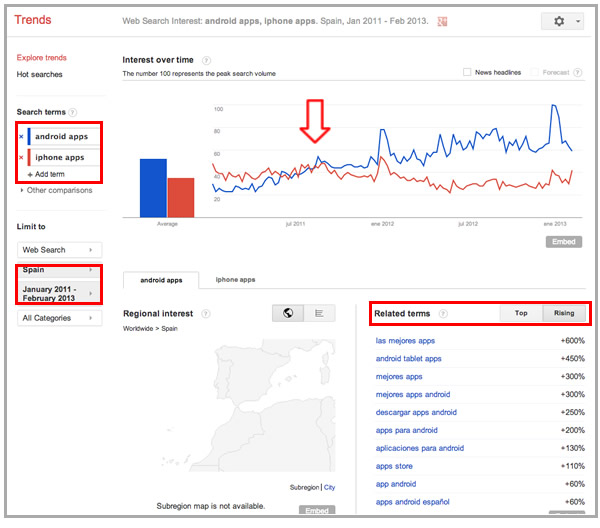Open related term apps para android
Image resolution: width=600 pixels, height=528 pixels.
pos(406,430)
